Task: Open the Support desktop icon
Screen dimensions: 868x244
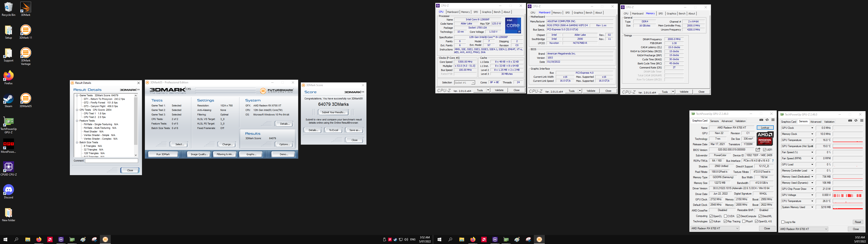Action: click(x=8, y=55)
